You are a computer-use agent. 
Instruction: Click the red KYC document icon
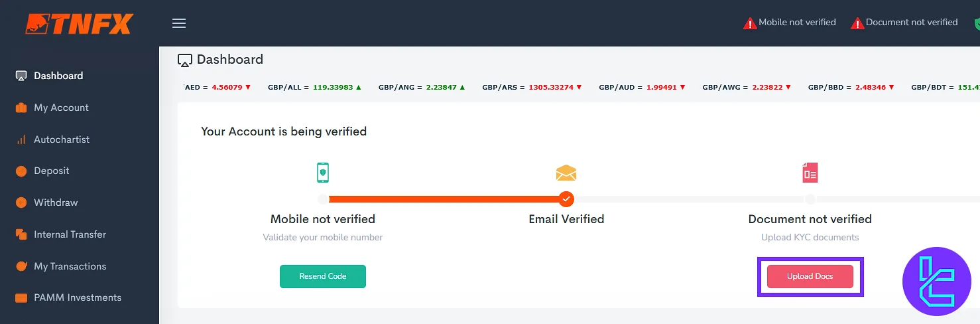click(x=810, y=173)
